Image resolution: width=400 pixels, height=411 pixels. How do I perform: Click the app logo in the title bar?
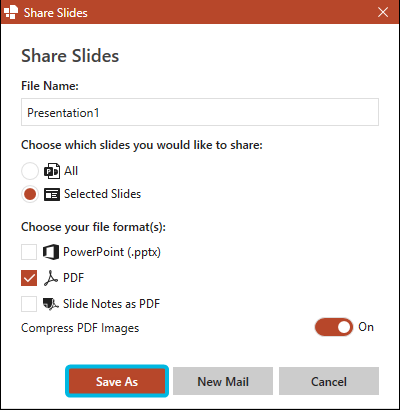click(11, 12)
